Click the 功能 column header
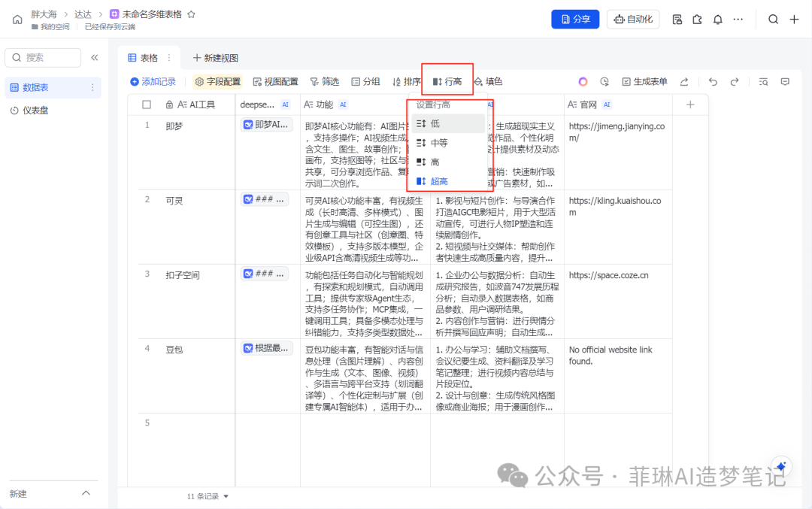This screenshot has height=509, width=812. pos(365,105)
